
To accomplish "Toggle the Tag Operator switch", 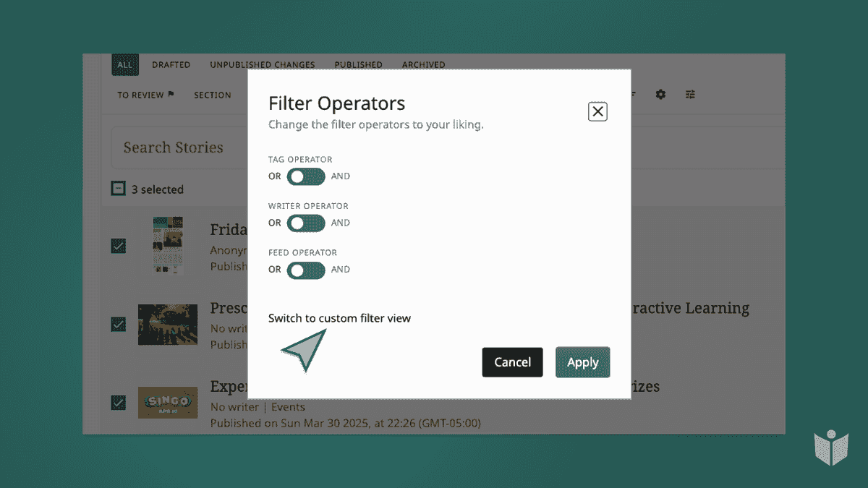I will click(305, 176).
